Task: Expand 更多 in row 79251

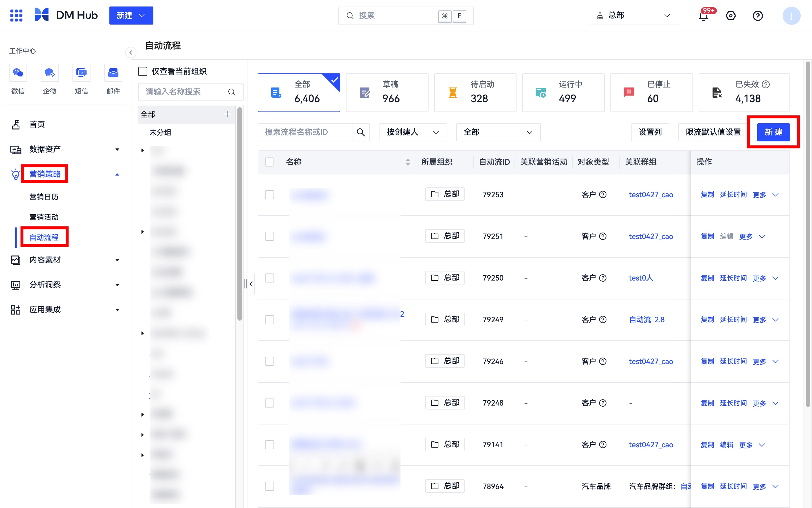Action: pos(752,237)
